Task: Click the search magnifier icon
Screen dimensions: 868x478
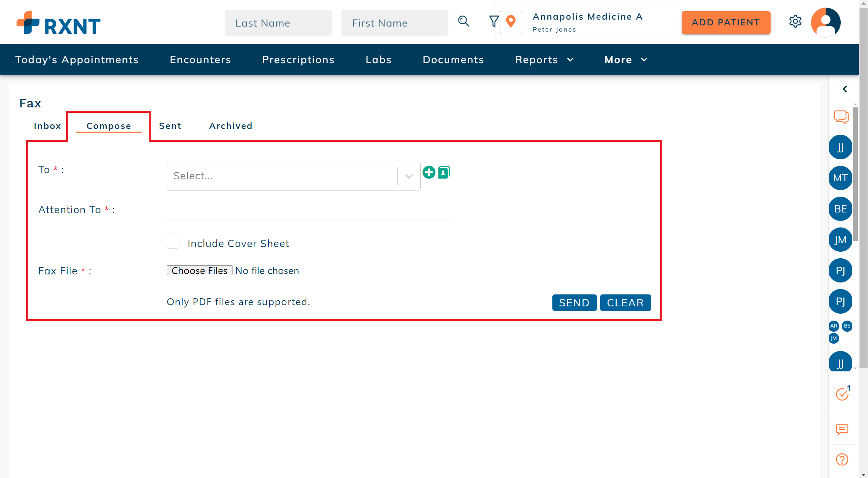Action: point(463,22)
